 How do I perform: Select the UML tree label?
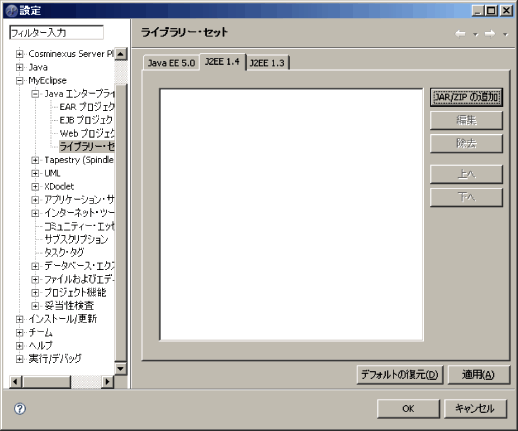click(52, 173)
